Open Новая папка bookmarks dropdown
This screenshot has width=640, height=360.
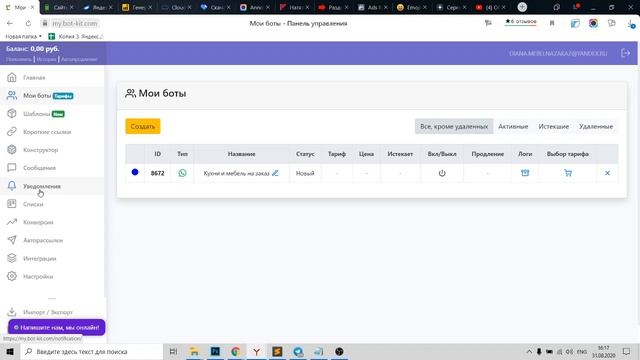23,36
